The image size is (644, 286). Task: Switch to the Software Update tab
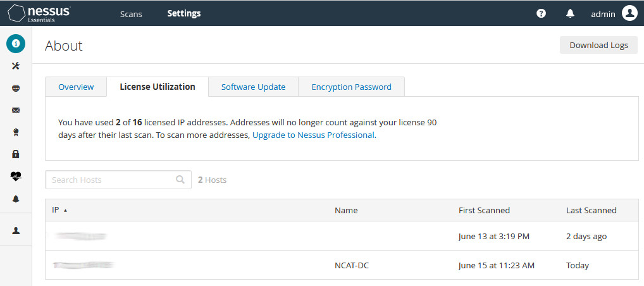254,87
